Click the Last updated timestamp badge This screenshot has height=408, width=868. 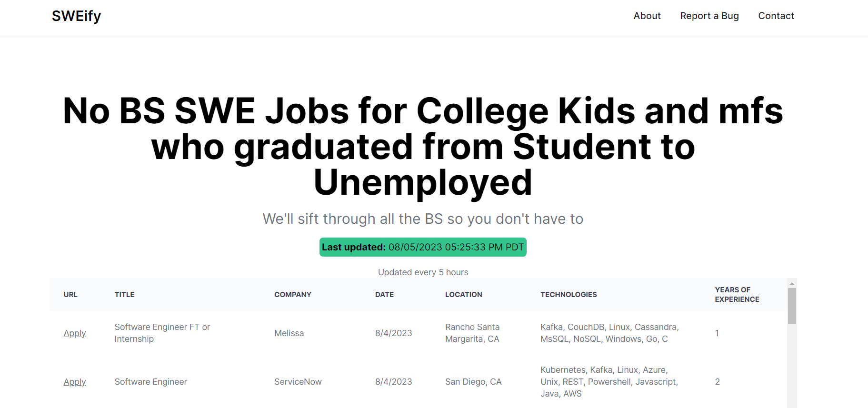(423, 247)
